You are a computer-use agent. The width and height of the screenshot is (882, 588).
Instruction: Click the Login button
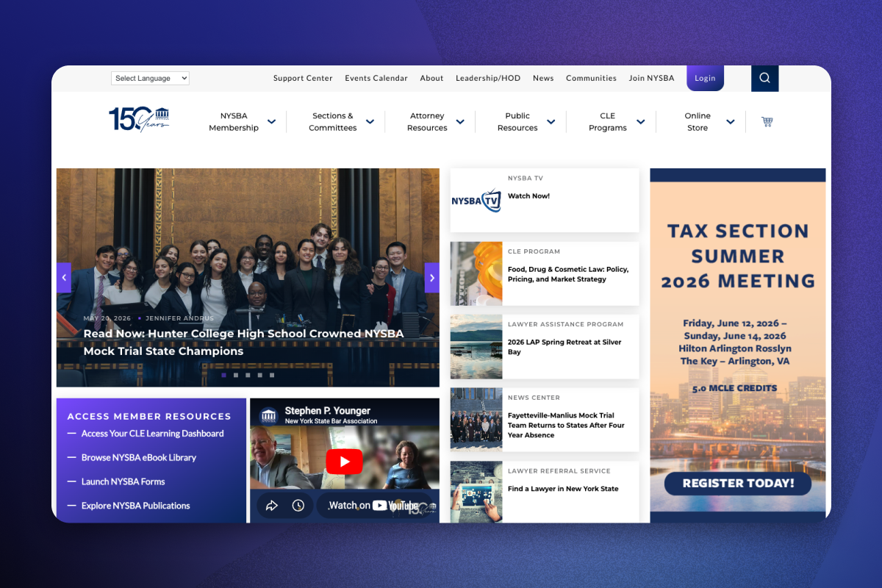(705, 78)
